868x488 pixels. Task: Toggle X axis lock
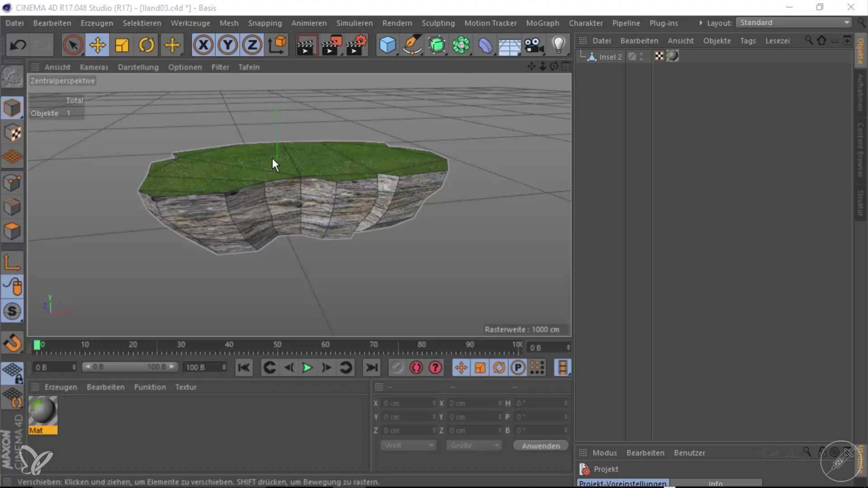click(x=203, y=45)
